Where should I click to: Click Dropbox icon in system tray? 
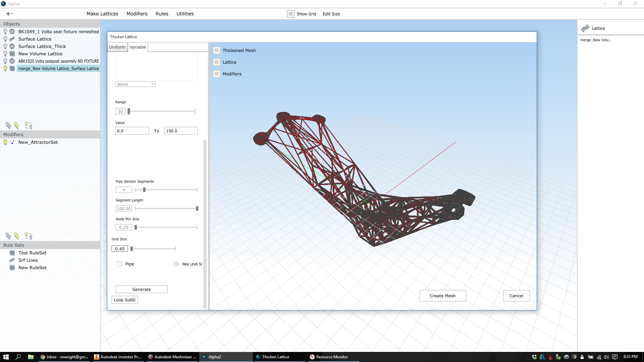[534, 357]
